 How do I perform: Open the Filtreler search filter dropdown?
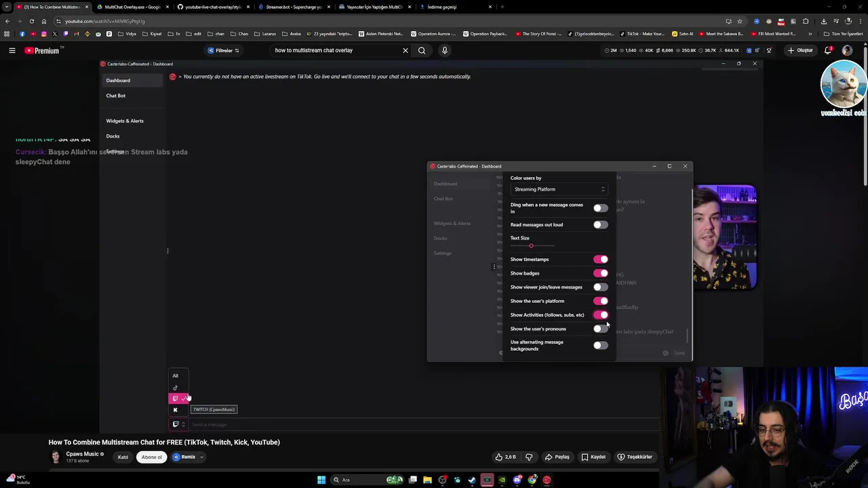click(224, 50)
